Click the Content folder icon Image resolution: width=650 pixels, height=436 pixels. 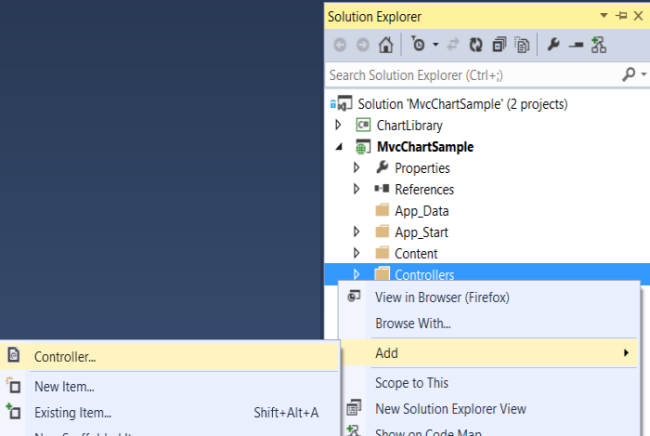(382, 252)
